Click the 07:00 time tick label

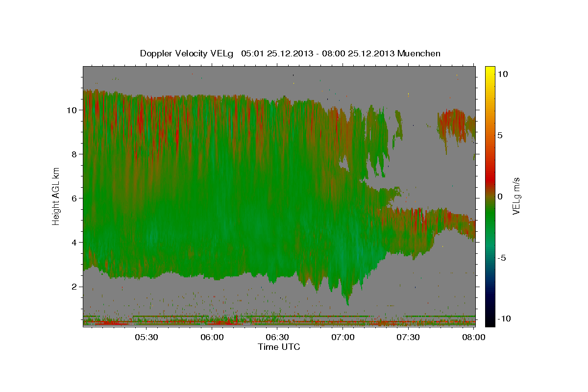343,337
